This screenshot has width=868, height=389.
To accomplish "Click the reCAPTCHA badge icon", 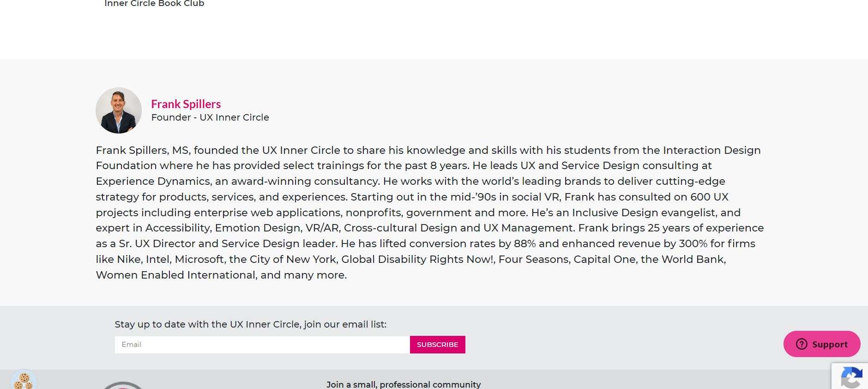I will pos(851,377).
